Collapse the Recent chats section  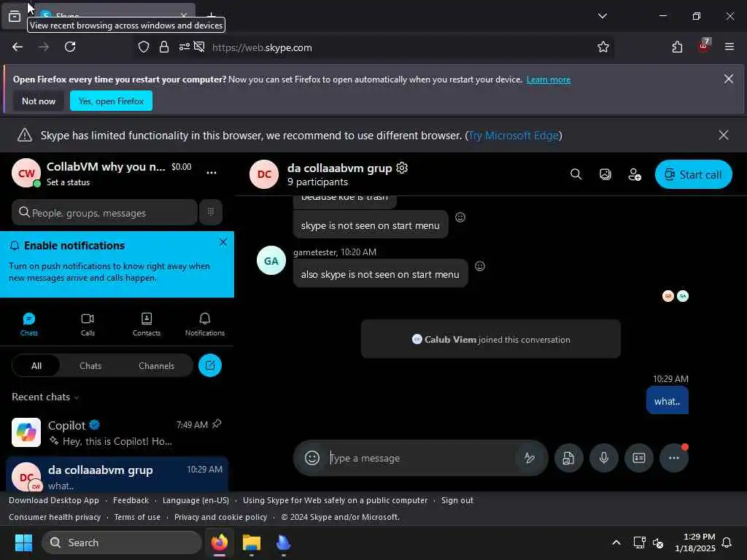click(x=46, y=397)
